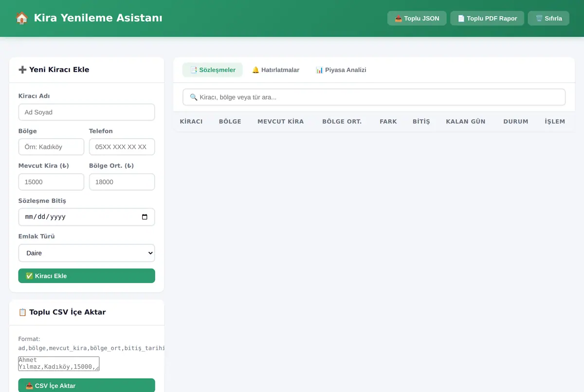Image resolution: width=584 pixels, height=392 pixels.
Task: Select the Telefon number input field
Action: (122, 147)
